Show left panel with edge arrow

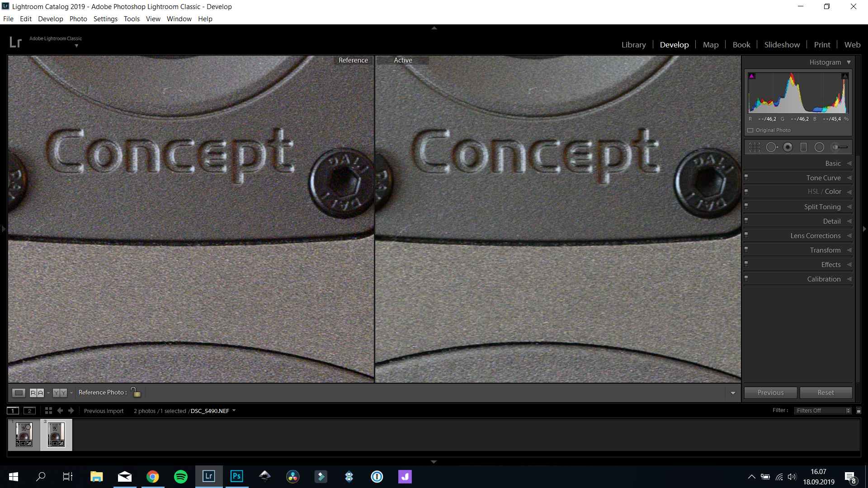tap(3, 229)
